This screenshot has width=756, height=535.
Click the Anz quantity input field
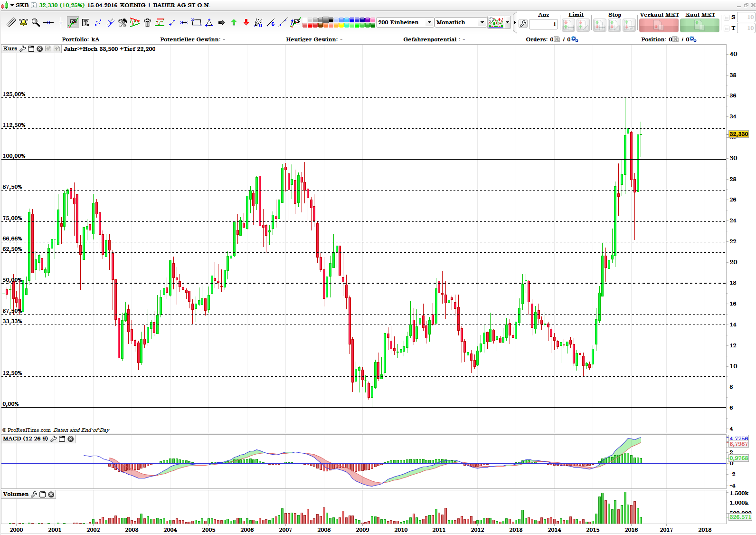click(x=543, y=24)
